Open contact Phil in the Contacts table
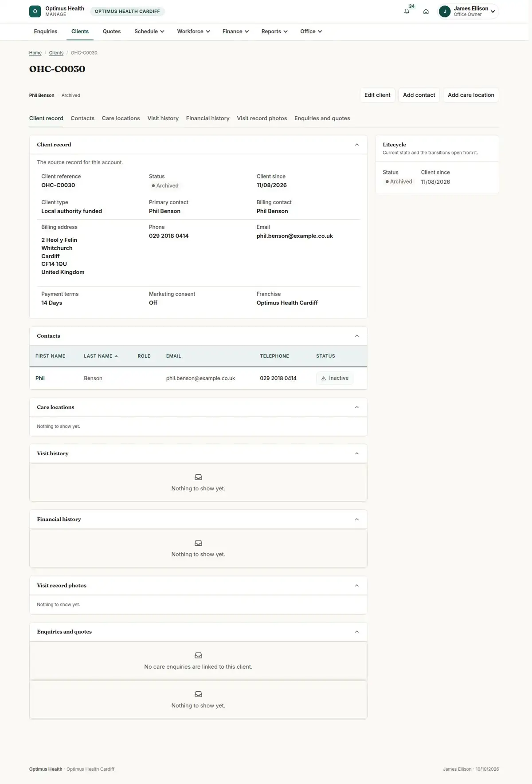This screenshot has height=784, width=532. tap(40, 378)
